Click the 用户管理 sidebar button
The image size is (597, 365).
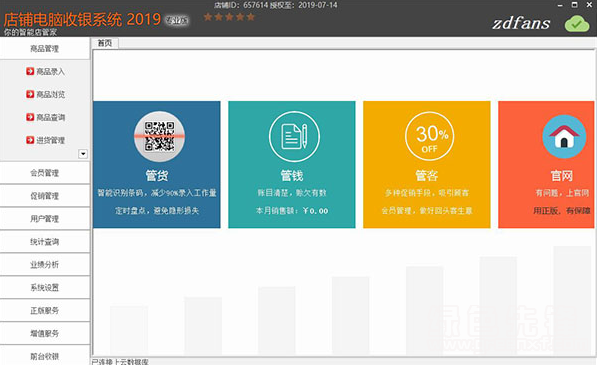[x=45, y=218]
